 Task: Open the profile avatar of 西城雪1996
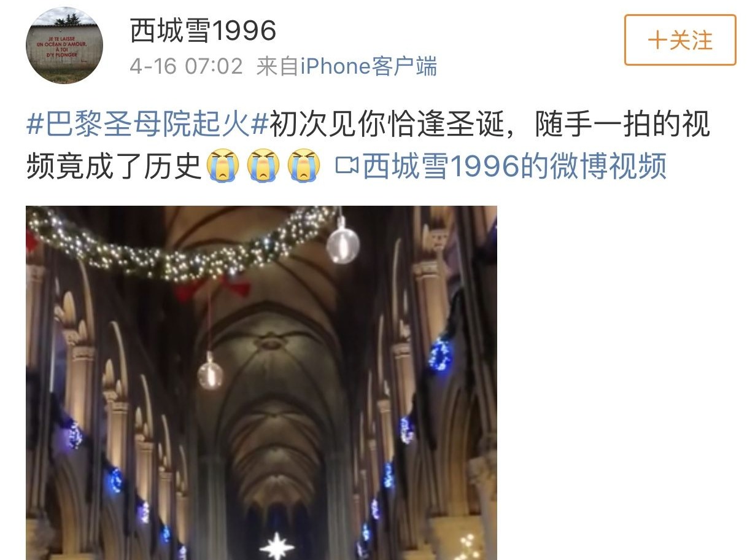tap(64, 45)
